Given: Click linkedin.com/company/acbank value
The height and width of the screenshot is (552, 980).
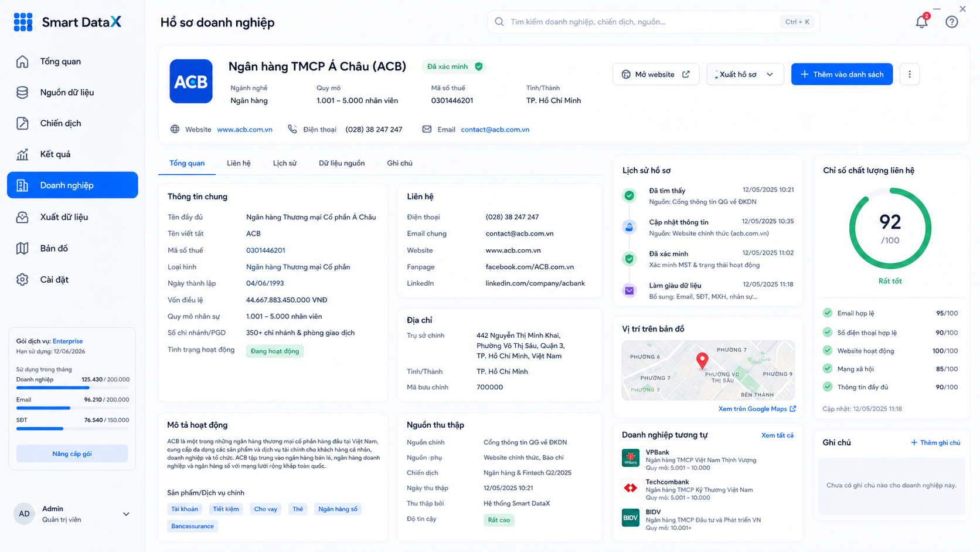Looking at the screenshot, I should (x=535, y=283).
